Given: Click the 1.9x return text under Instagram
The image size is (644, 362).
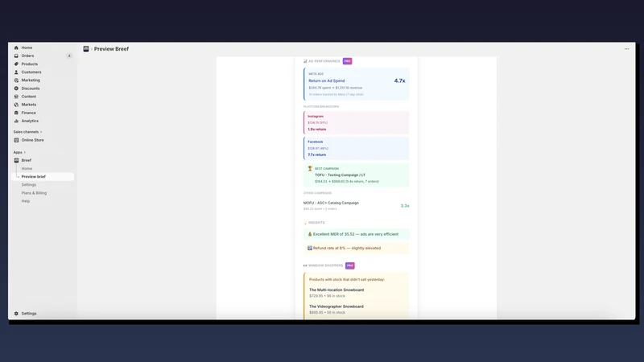Looking at the screenshot, I should 316,130.
